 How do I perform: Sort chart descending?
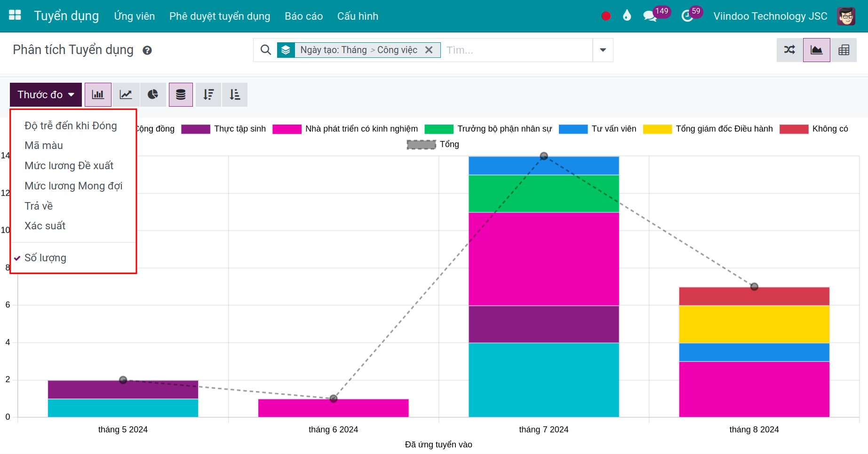208,94
